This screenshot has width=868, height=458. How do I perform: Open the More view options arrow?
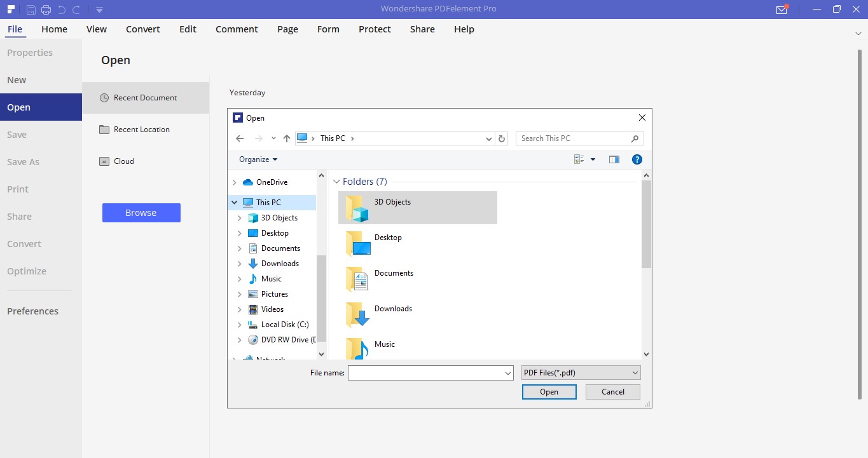pos(593,159)
